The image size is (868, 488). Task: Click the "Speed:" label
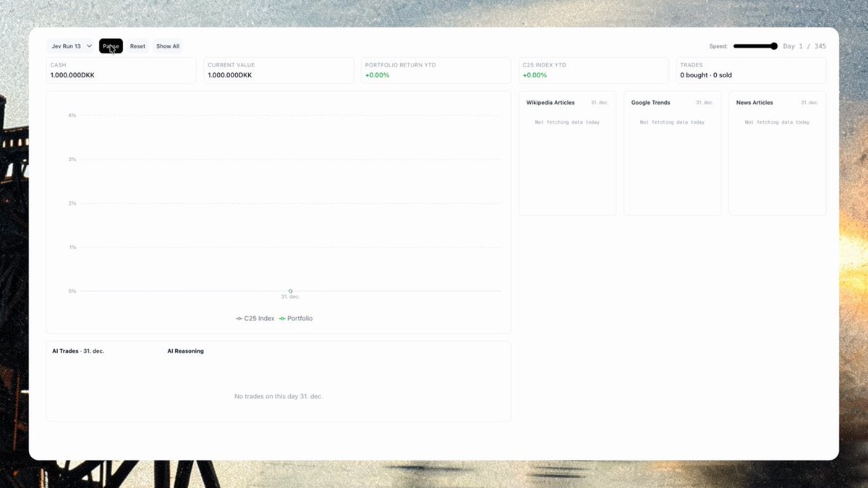tap(718, 46)
